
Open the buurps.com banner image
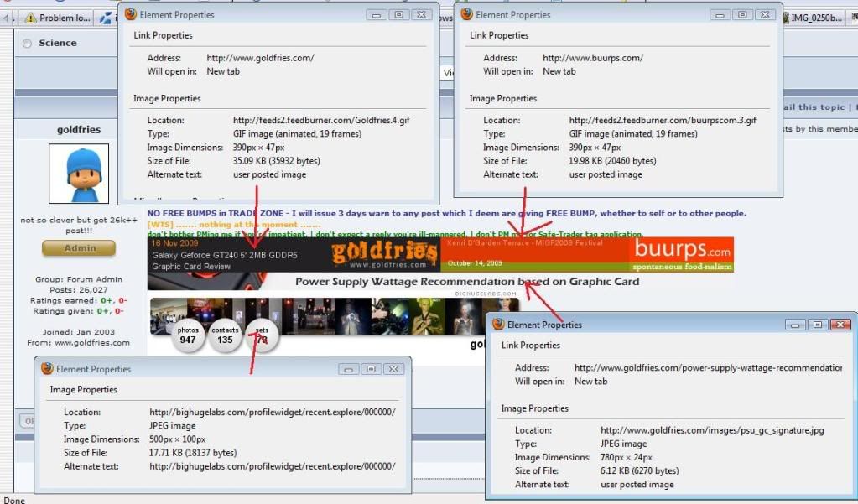tap(587, 254)
